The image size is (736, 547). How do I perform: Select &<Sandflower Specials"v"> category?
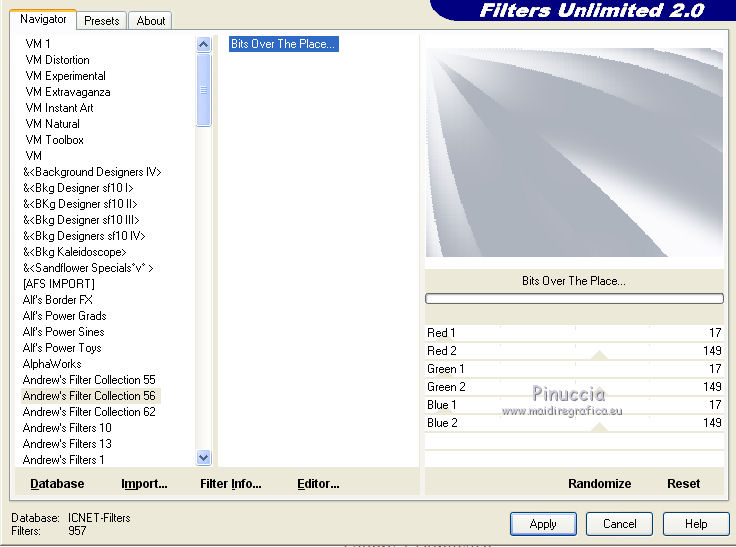88,268
